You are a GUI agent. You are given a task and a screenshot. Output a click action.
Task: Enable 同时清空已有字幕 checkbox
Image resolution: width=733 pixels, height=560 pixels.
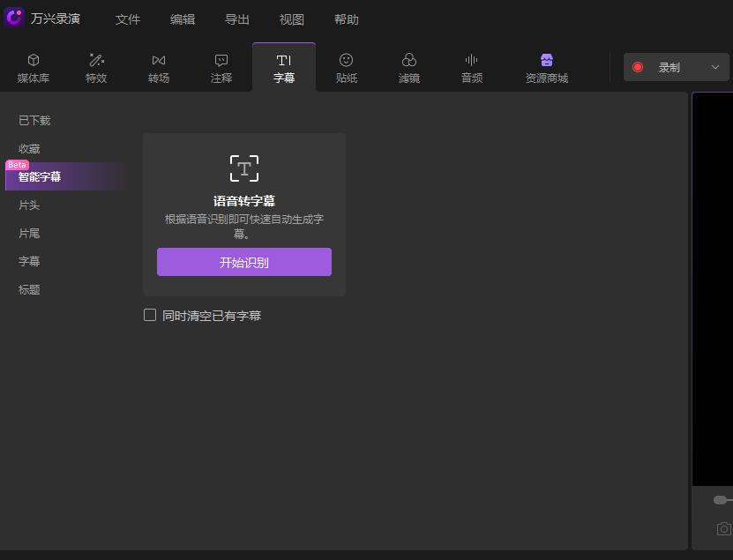[x=150, y=315]
